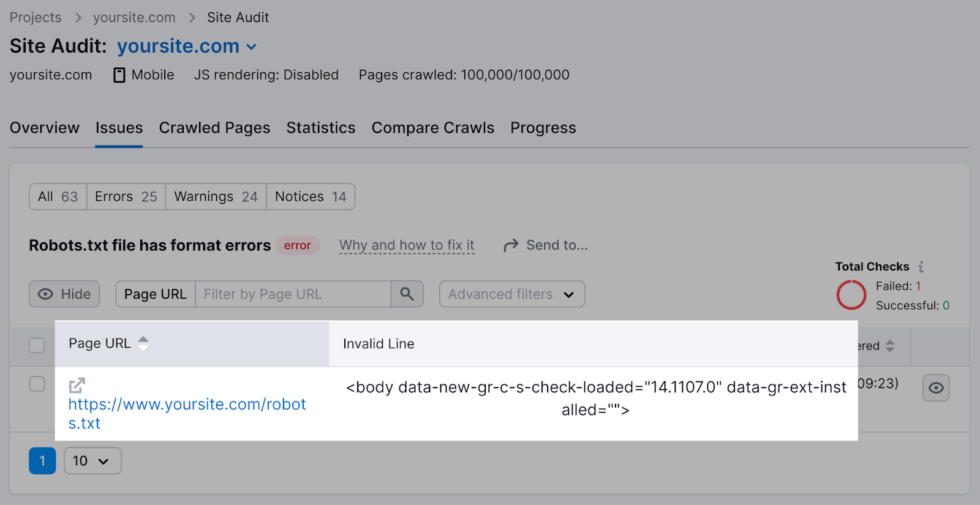Switch to the Overview tab

pyautogui.click(x=45, y=128)
